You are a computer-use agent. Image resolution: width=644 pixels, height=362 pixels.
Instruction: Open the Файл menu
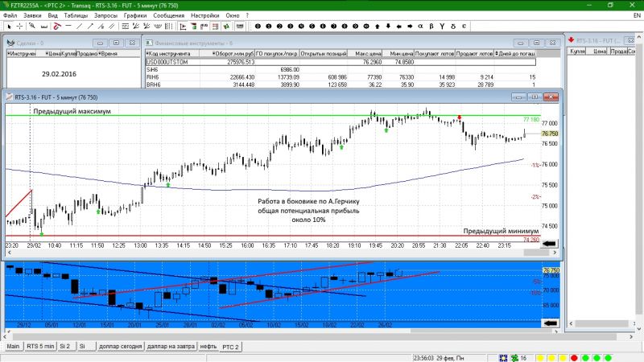tap(10, 15)
